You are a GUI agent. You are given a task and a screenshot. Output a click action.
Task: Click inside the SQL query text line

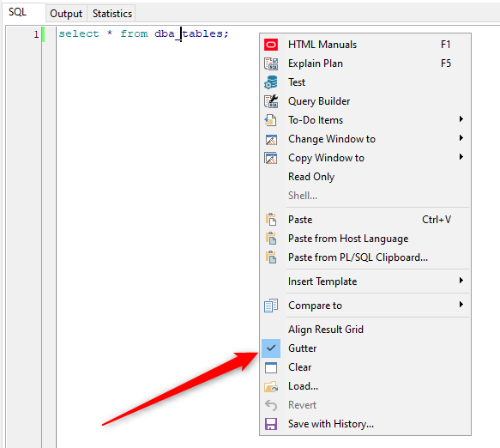[143, 33]
